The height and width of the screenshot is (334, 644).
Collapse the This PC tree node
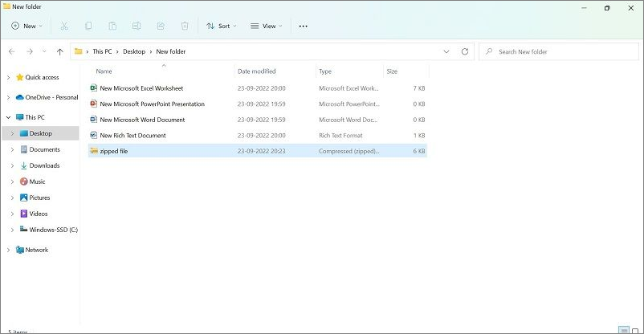[8, 117]
